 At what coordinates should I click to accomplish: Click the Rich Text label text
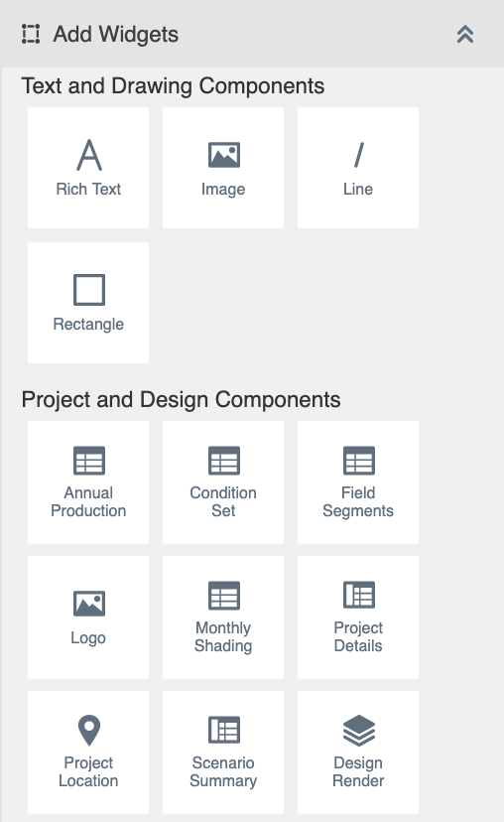click(x=88, y=189)
